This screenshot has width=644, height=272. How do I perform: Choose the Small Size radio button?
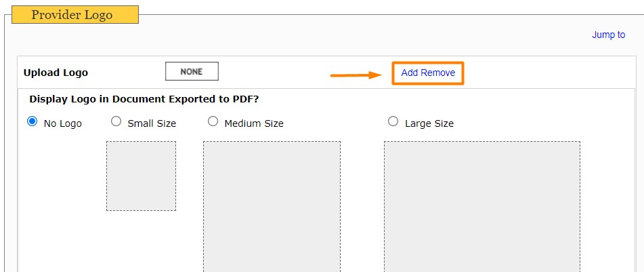(116, 121)
